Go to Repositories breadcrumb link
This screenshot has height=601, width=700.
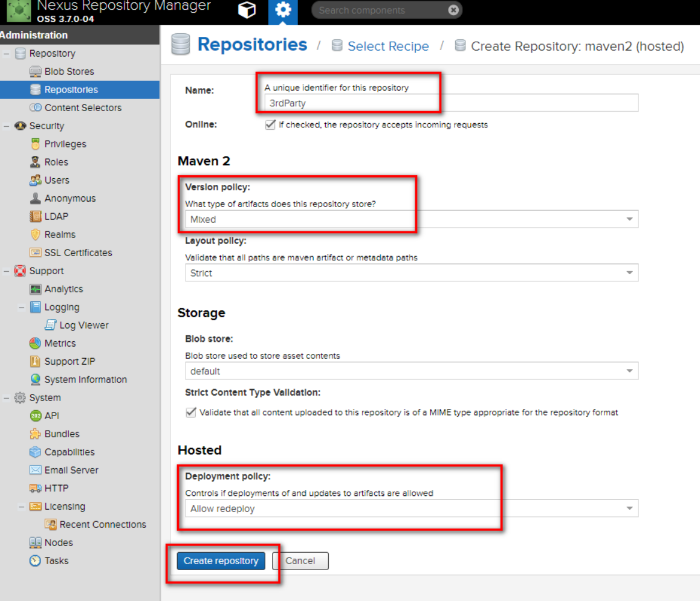[252, 44]
